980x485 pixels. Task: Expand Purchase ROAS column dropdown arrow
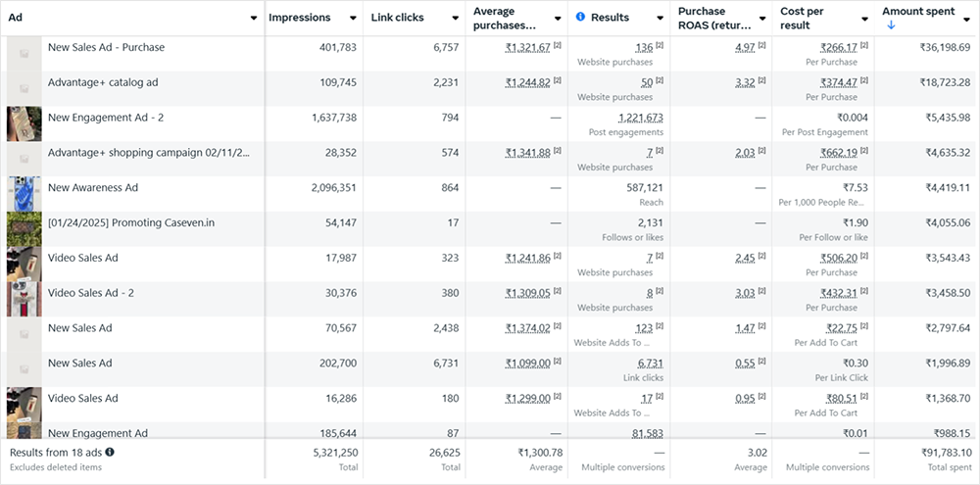tap(762, 18)
